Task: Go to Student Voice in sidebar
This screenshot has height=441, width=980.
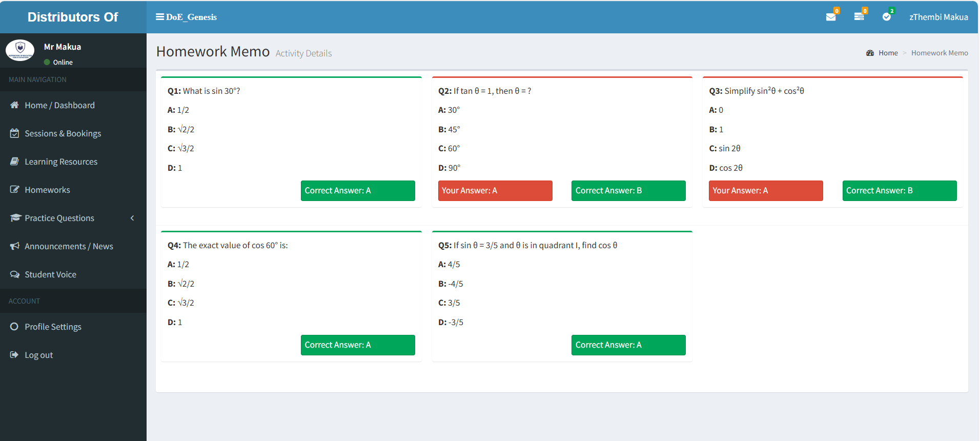Action: (50, 274)
